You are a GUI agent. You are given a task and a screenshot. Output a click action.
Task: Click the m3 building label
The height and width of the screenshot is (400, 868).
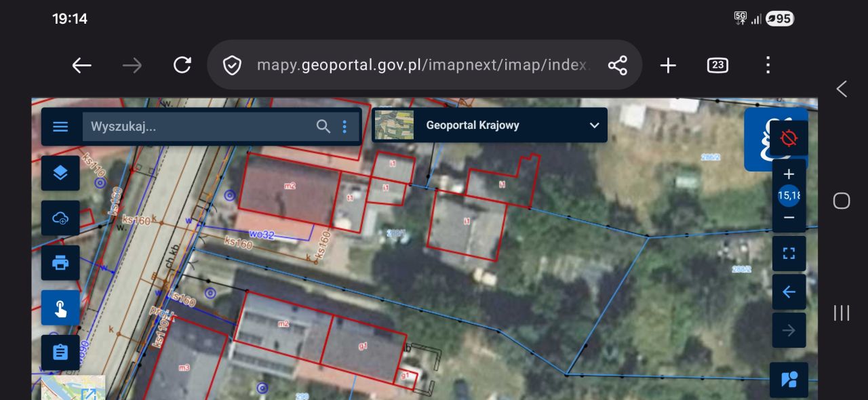coord(184,367)
